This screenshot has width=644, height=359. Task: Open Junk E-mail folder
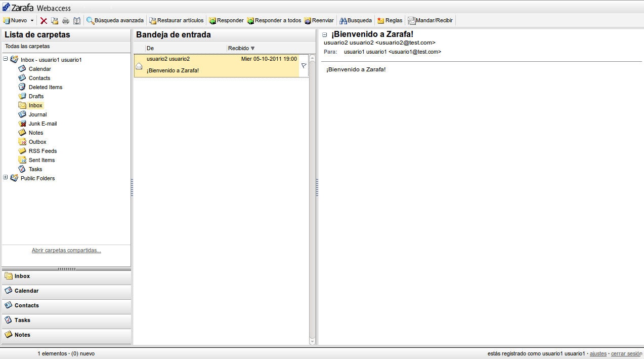(42, 124)
